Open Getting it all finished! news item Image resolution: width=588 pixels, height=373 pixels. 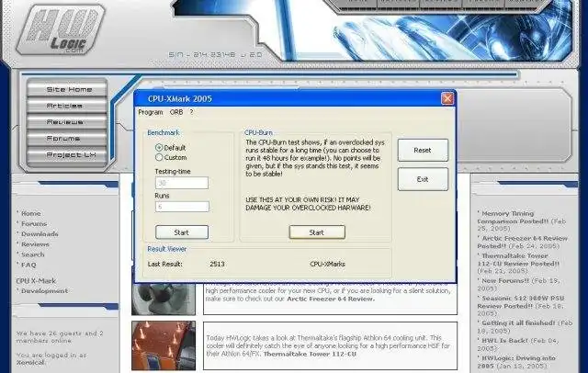(x=518, y=323)
